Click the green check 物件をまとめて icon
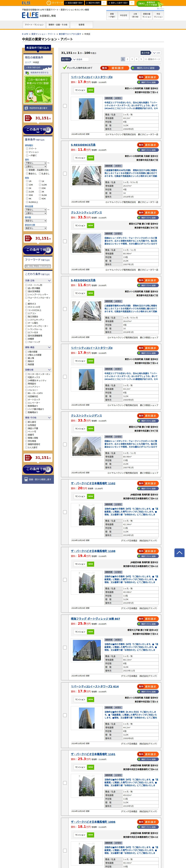Viewport: 186px width, 868px height. tap(64, 68)
